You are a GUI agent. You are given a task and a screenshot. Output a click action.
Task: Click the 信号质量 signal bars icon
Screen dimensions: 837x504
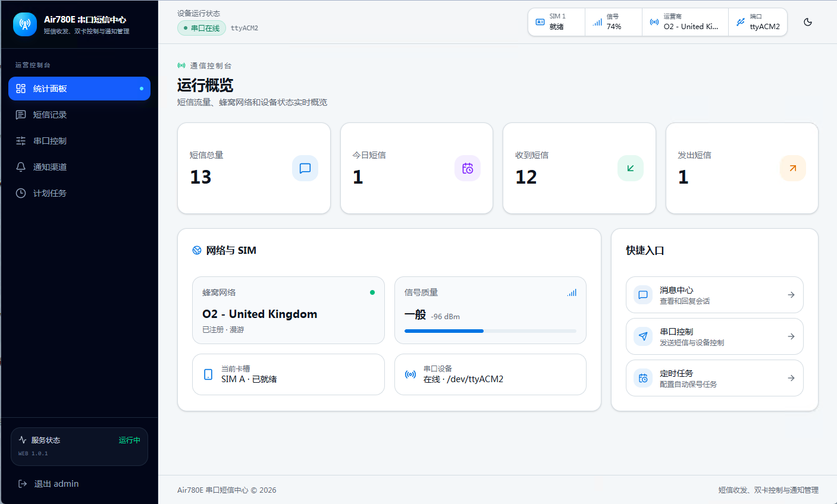572,292
